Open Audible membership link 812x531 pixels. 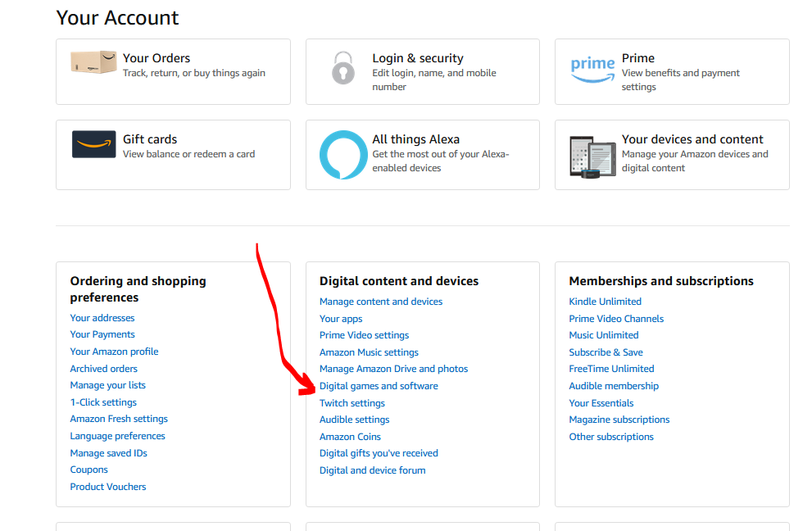614,386
